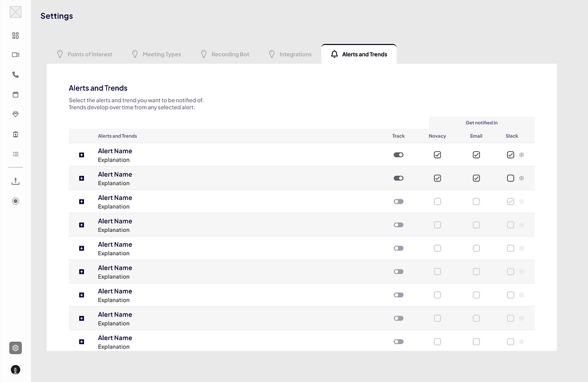588x382 pixels.
Task: Click the calendar icon in sidebar
Action: click(16, 94)
